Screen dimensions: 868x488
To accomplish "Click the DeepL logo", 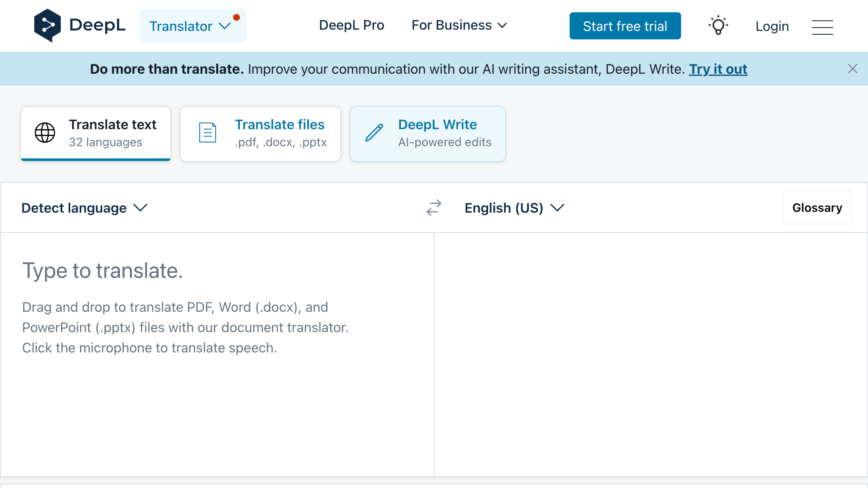I will pos(80,25).
